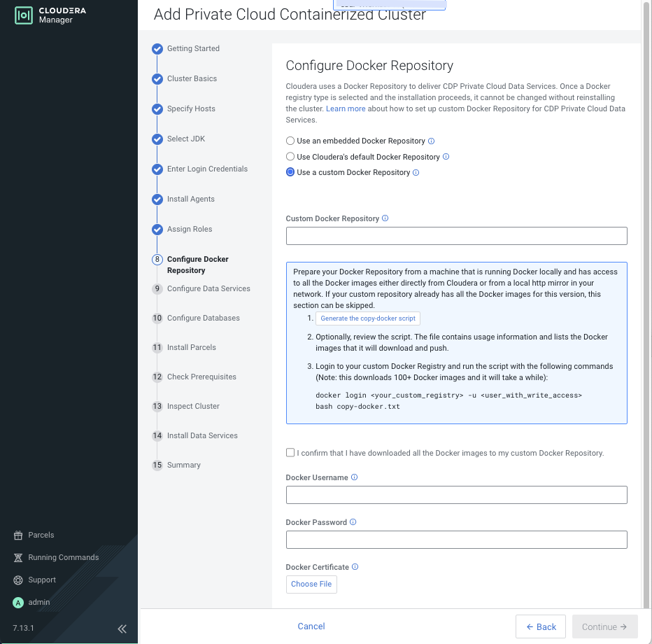This screenshot has height=644, width=652.
Task: Click the Continue button
Action: click(x=604, y=626)
